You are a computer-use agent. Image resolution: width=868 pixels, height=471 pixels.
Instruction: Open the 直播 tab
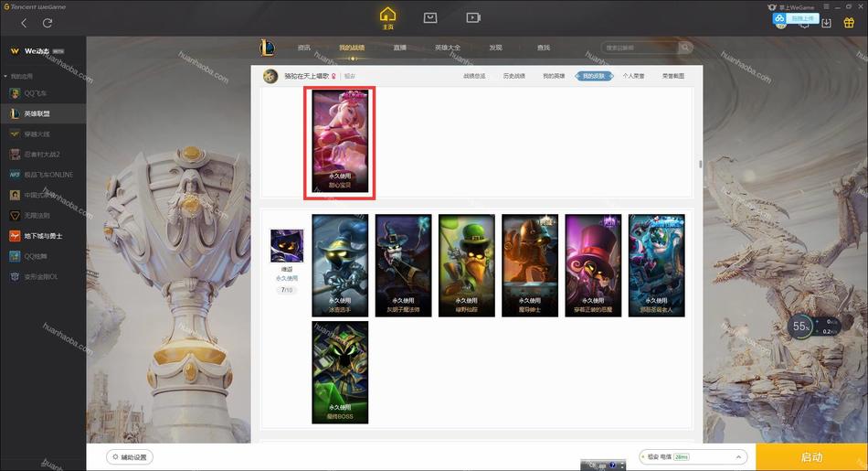pyautogui.click(x=399, y=48)
